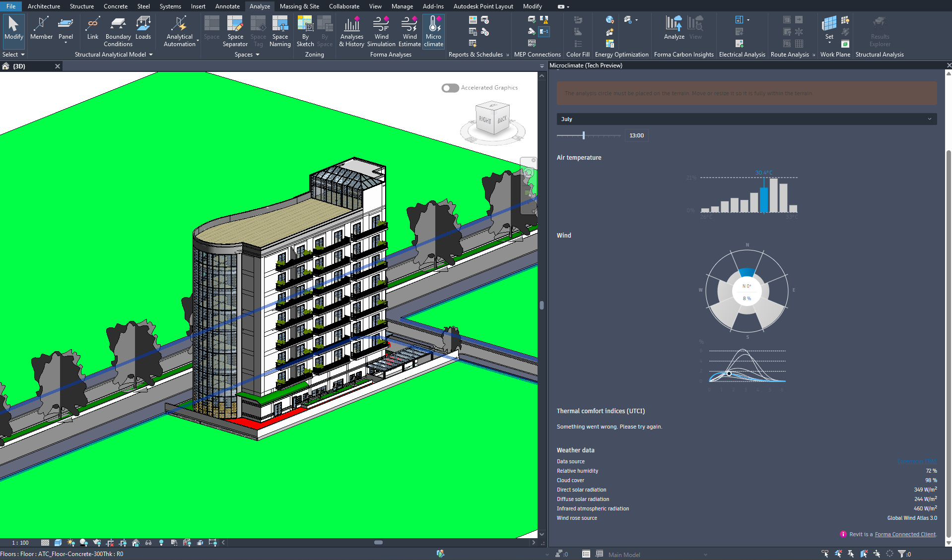Screen dimensions: 952x560
Task: Open the Massing & Site tab
Action: pyautogui.click(x=299, y=6)
